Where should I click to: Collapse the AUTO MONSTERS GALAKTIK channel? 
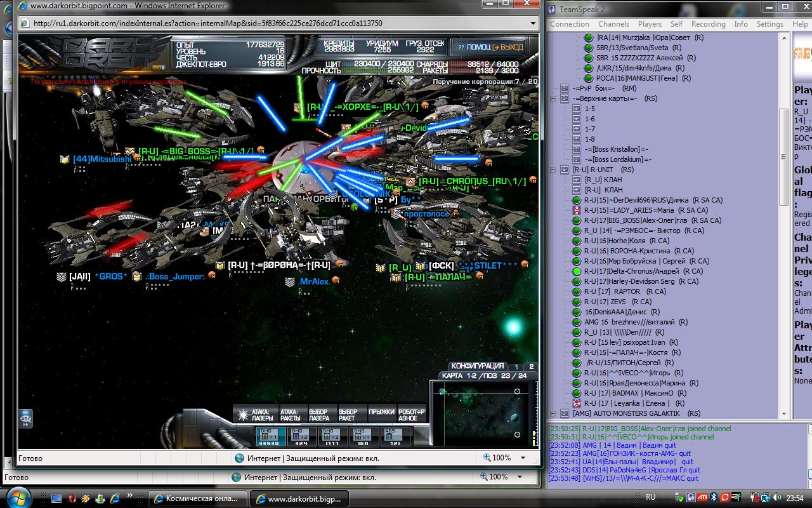[553, 413]
